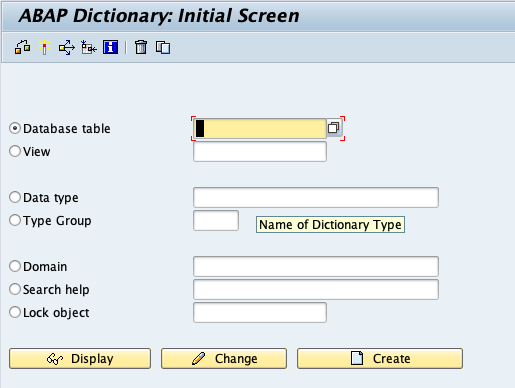The width and height of the screenshot is (515, 388).
Task: Click the Display button
Action: [80, 359]
